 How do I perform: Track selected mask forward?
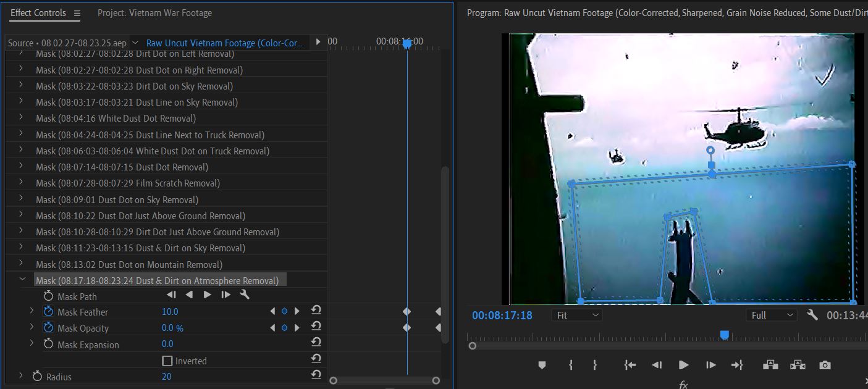click(208, 295)
